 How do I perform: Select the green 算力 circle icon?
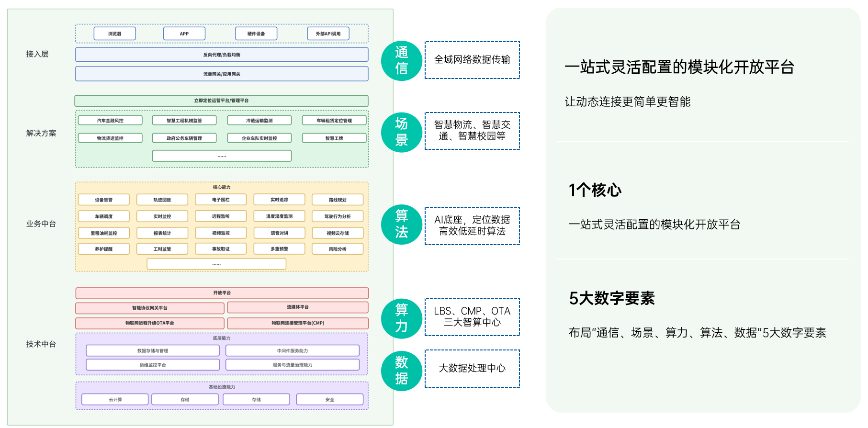[401, 318]
